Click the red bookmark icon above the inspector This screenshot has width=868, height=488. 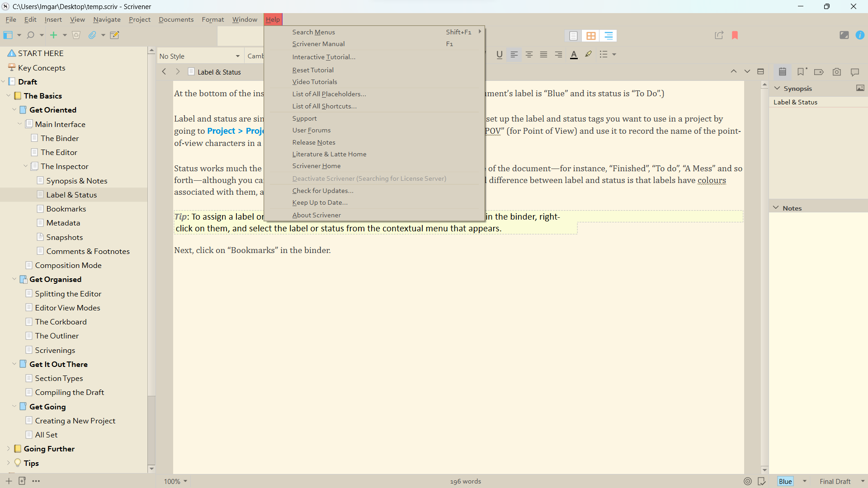(735, 35)
